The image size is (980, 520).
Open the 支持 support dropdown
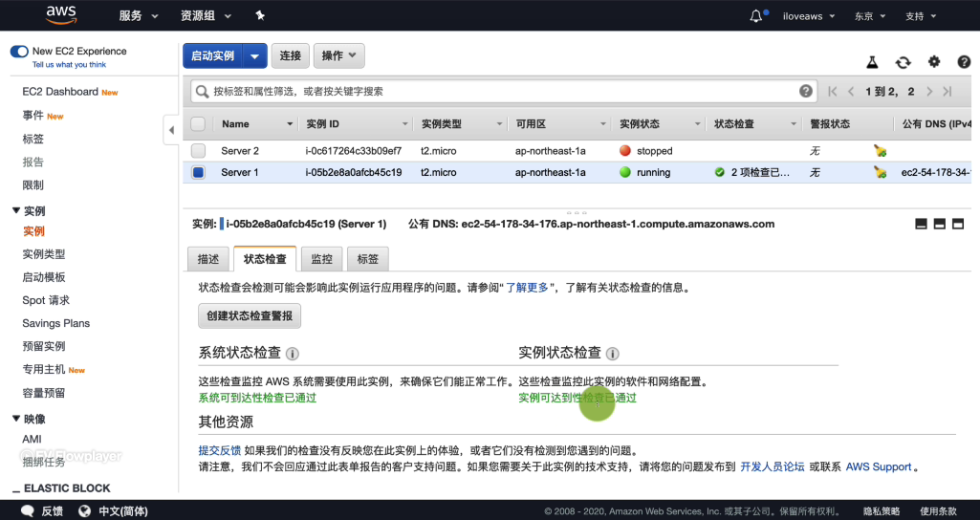[x=921, y=16]
